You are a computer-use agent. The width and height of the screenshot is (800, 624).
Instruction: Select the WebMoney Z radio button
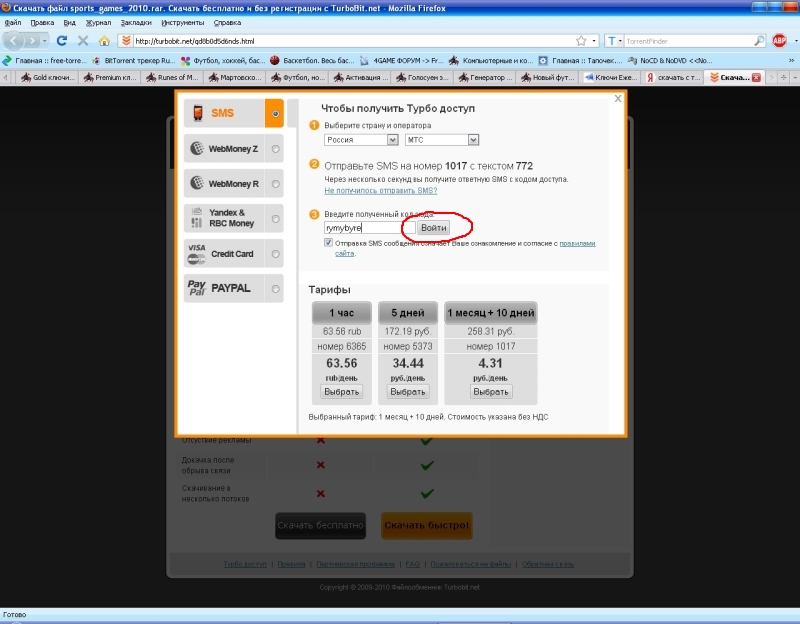click(x=276, y=149)
